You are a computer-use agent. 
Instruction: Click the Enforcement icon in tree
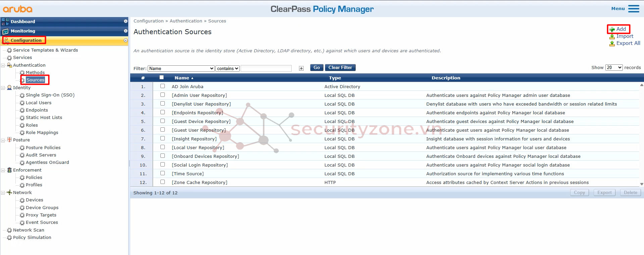9,170
